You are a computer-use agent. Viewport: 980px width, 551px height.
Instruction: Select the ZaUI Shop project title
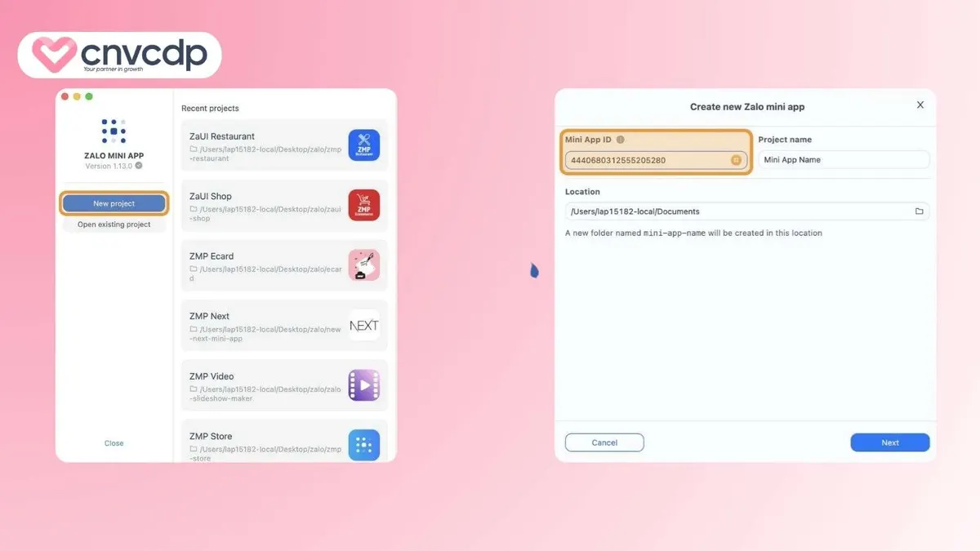click(x=211, y=196)
